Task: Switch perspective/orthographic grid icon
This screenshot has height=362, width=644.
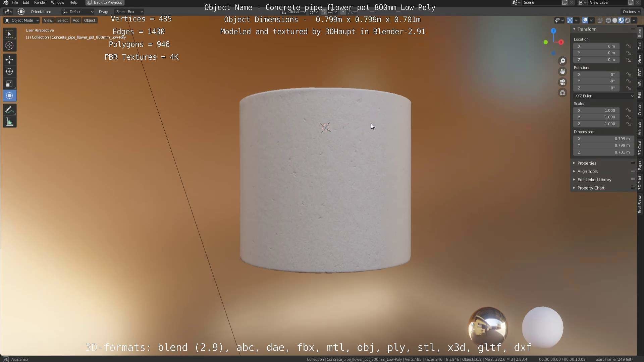Action: 562,93
